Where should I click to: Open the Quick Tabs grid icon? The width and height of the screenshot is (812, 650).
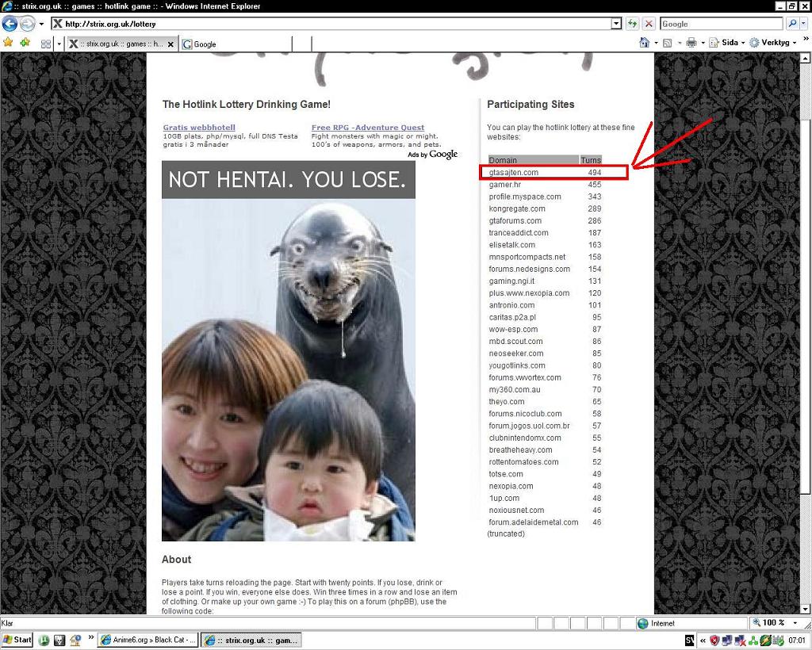45,44
